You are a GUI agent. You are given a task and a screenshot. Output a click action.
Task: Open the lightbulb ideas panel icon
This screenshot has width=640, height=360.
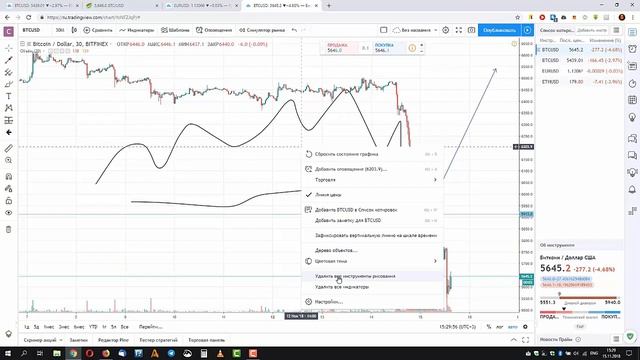(632, 118)
